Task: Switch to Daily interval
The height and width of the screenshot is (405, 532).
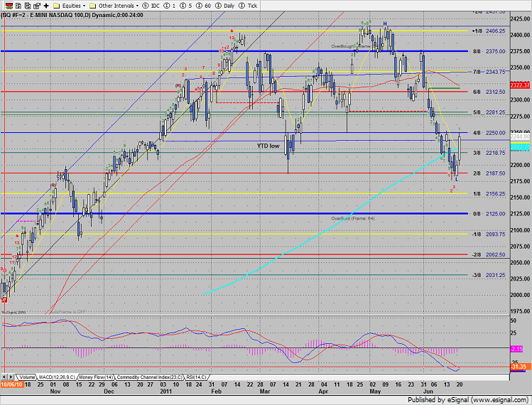Action: click(x=225, y=6)
